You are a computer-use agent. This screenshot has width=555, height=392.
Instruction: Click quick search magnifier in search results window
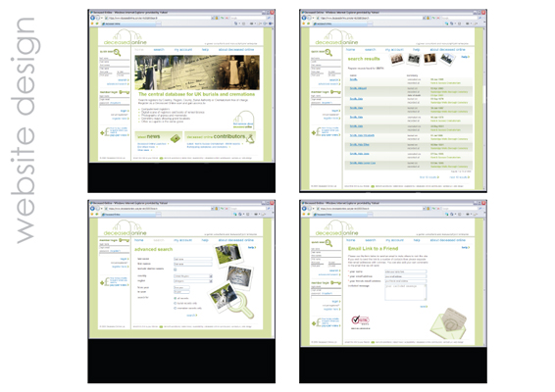[328, 53]
